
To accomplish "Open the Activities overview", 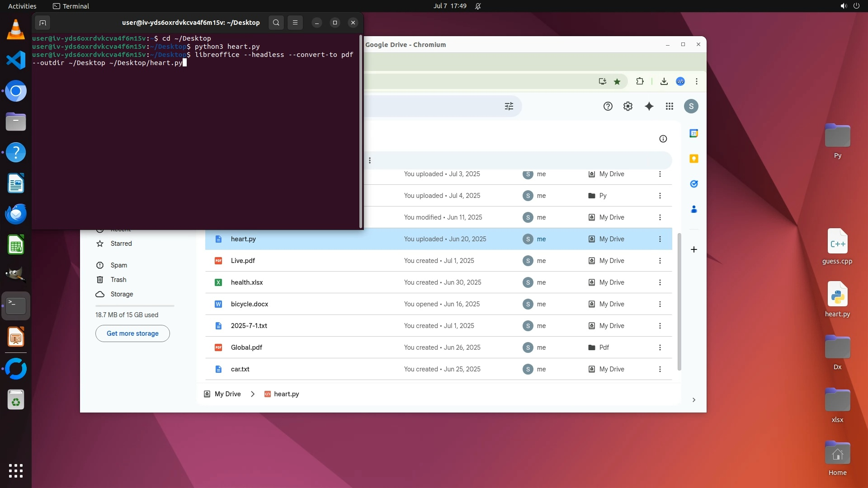I will pos(22,6).
